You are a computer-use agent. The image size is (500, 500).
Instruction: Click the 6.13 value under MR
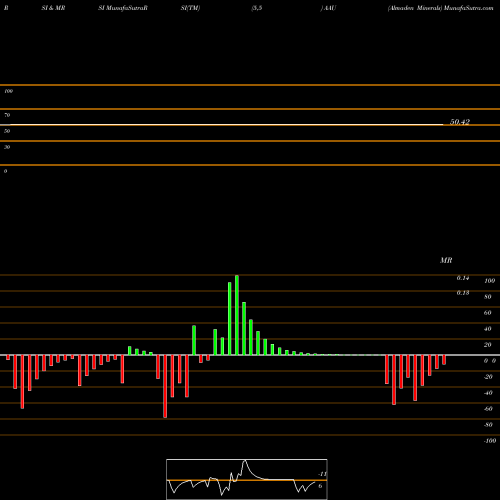point(463,293)
